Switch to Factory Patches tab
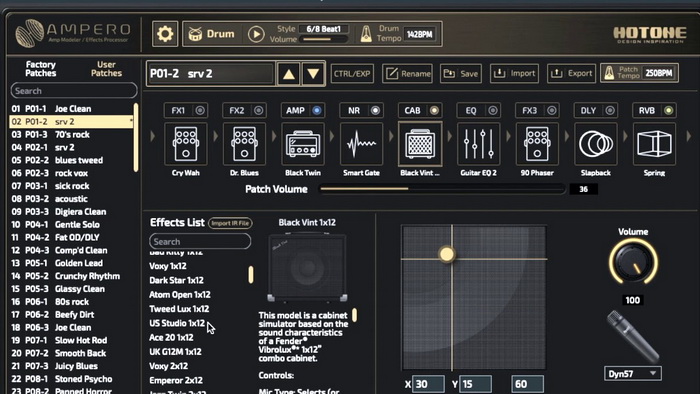The image size is (700, 394). pos(41,69)
